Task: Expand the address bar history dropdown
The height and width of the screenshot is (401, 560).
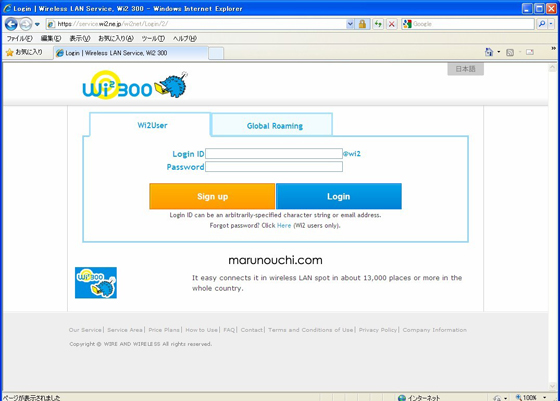Action: tap(350, 24)
